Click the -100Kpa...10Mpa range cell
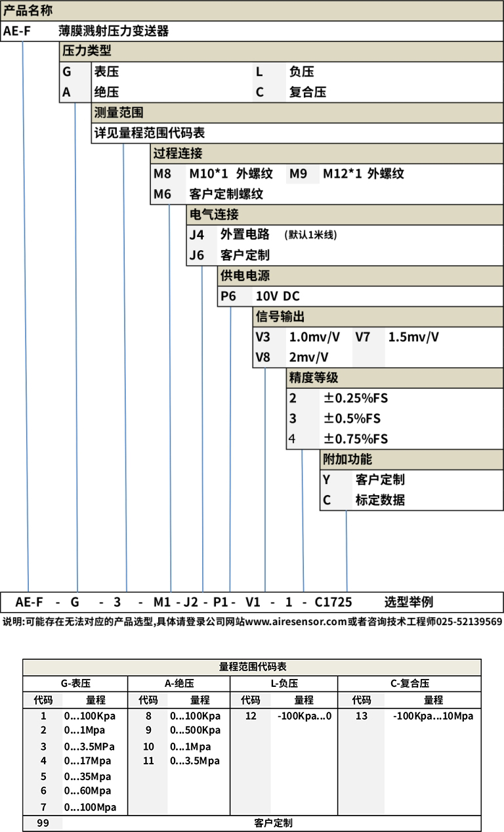The image size is (504, 832). click(x=433, y=716)
